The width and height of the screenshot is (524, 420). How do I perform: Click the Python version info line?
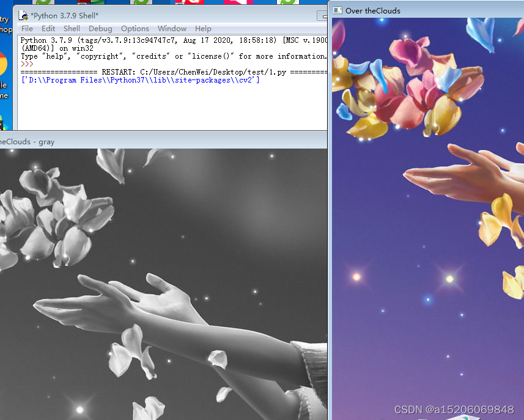click(174, 44)
